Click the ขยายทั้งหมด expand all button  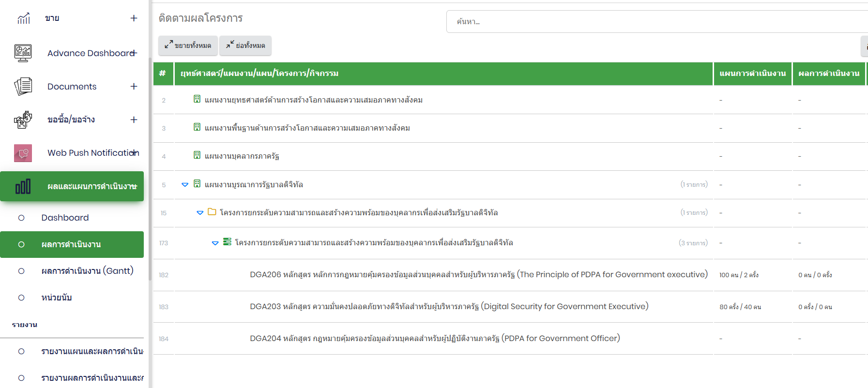coord(188,45)
